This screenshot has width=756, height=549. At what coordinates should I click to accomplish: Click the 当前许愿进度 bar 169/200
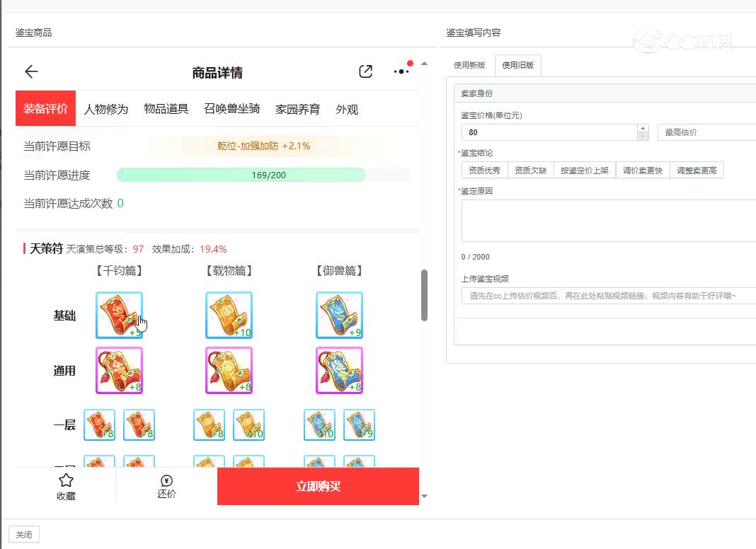coord(263,175)
